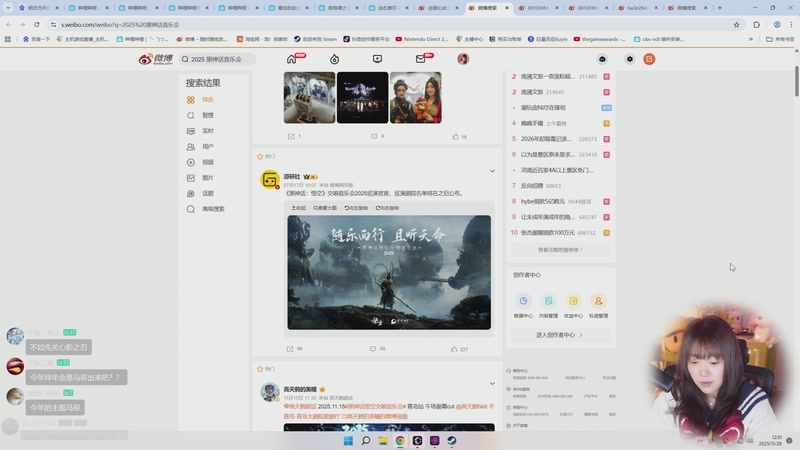Repost the 游研社 post
This screenshot has height=450, width=800.
[x=295, y=349]
